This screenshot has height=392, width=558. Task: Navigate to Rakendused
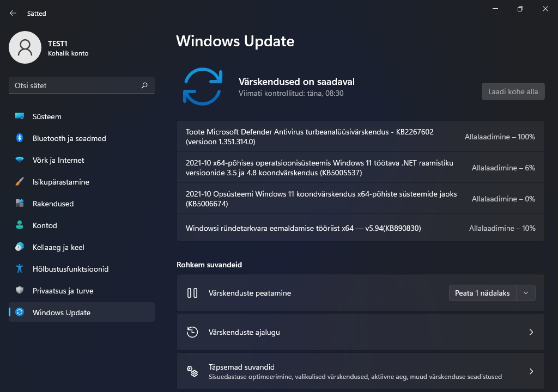point(82,204)
